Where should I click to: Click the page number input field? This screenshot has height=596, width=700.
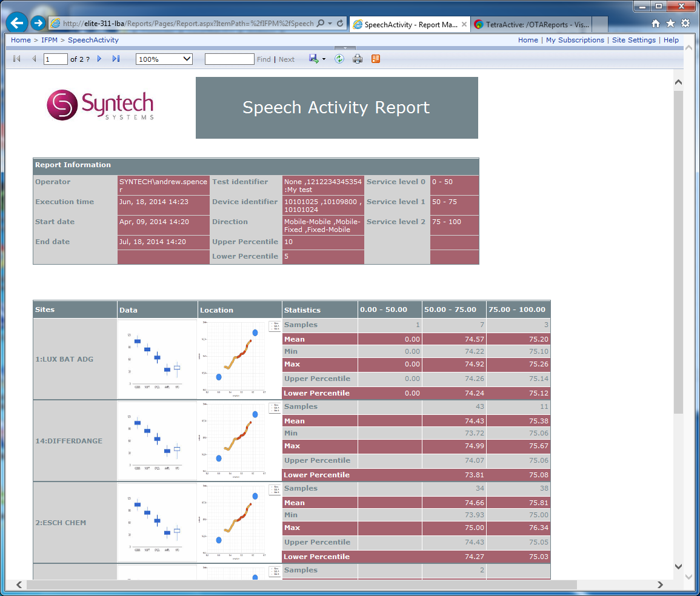55,59
